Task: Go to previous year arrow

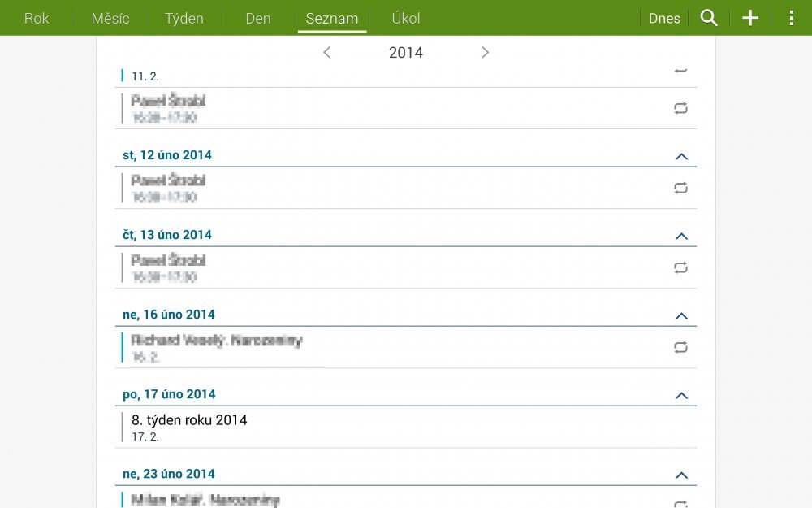Action: coord(327,53)
